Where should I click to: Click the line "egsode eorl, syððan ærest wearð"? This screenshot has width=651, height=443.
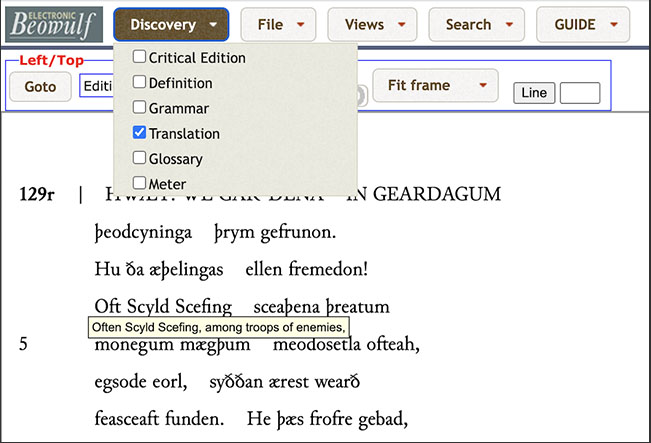(227, 382)
